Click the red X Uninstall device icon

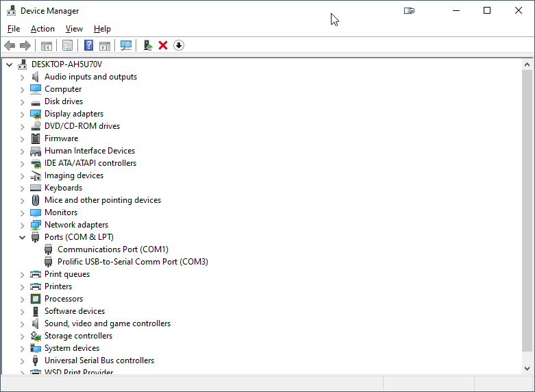[x=163, y=45]
